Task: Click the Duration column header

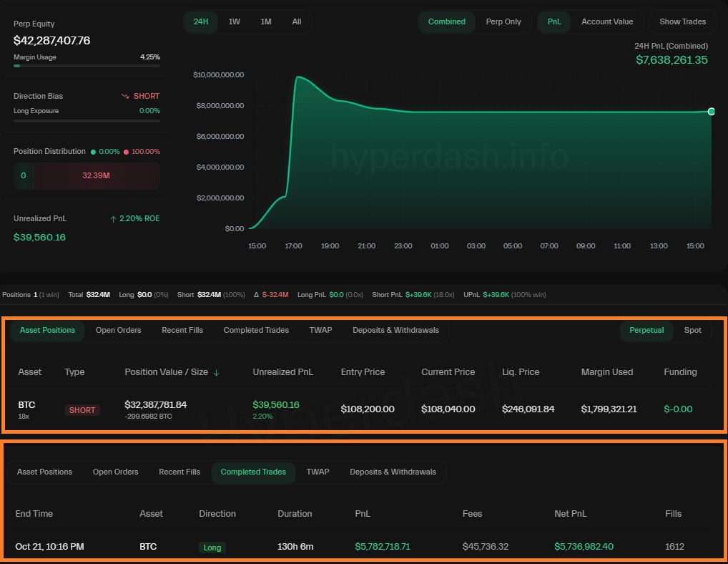Action: pos(295,514)
